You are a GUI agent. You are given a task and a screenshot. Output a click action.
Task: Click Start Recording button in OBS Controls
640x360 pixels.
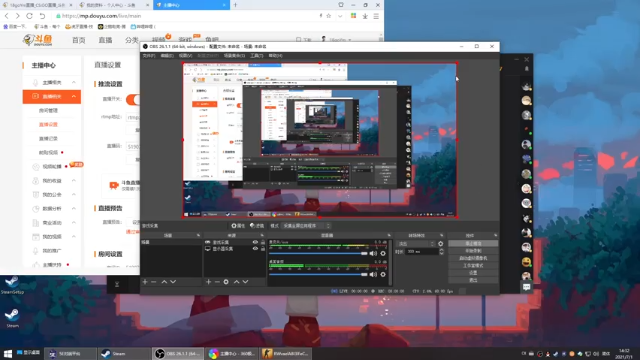(473, 251)
